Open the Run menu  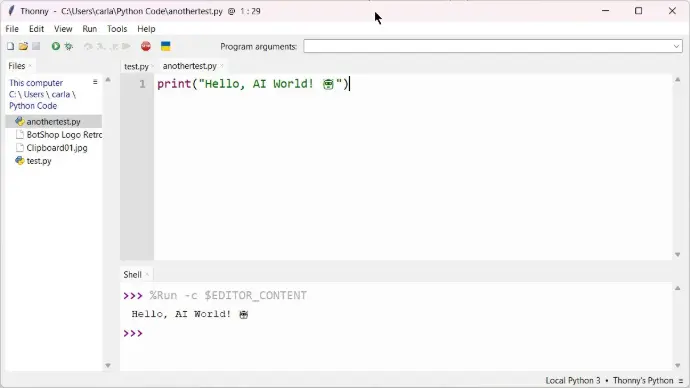coord(89,29)
